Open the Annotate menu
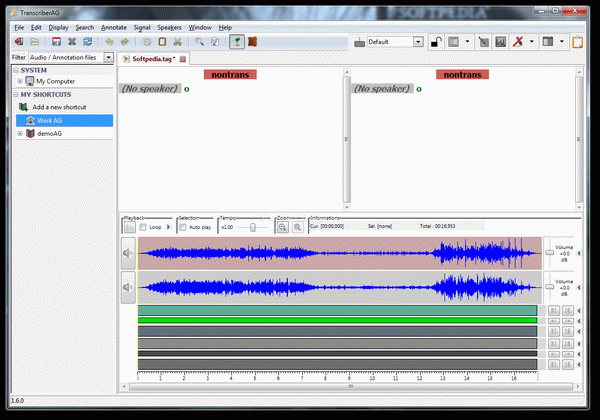Screen dimensions: 600x420 coord(114,28)
